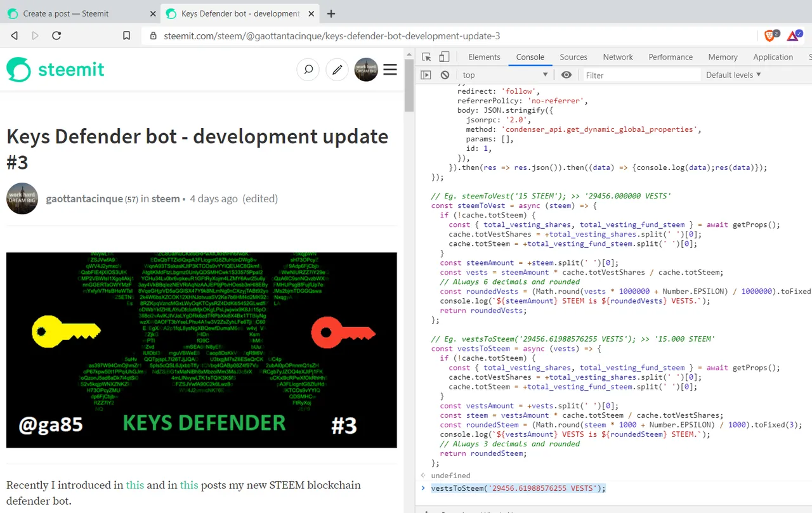Expand the JavaScript context 'top' dropdown
Screen dimensions: 812x513
tap(505, 75)
